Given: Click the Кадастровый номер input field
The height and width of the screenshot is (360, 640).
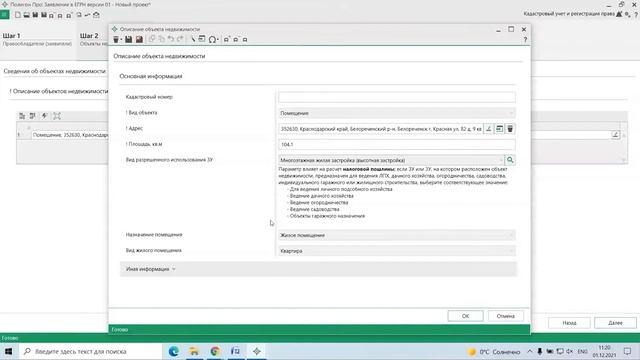Looking at the screenshot, I should pos(396,97).
